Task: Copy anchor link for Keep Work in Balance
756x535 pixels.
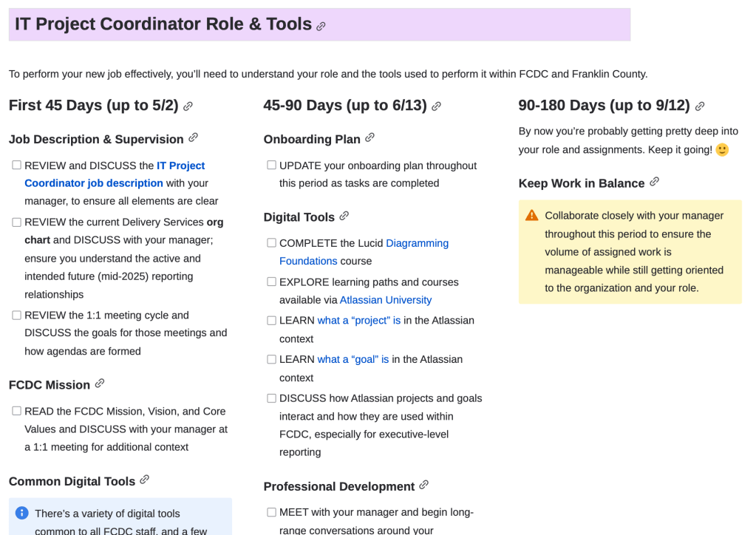Action: point(654,182)
